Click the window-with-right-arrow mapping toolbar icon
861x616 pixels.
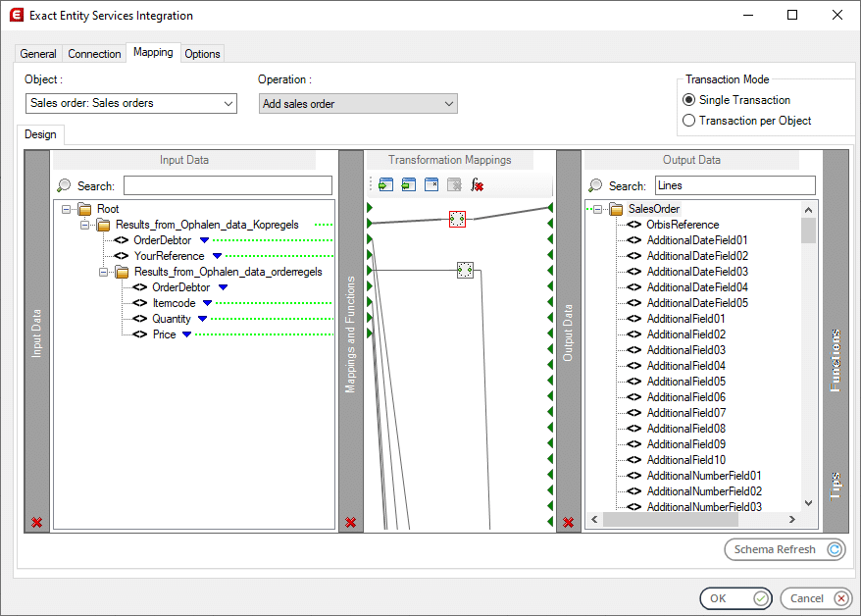[386, 185]
